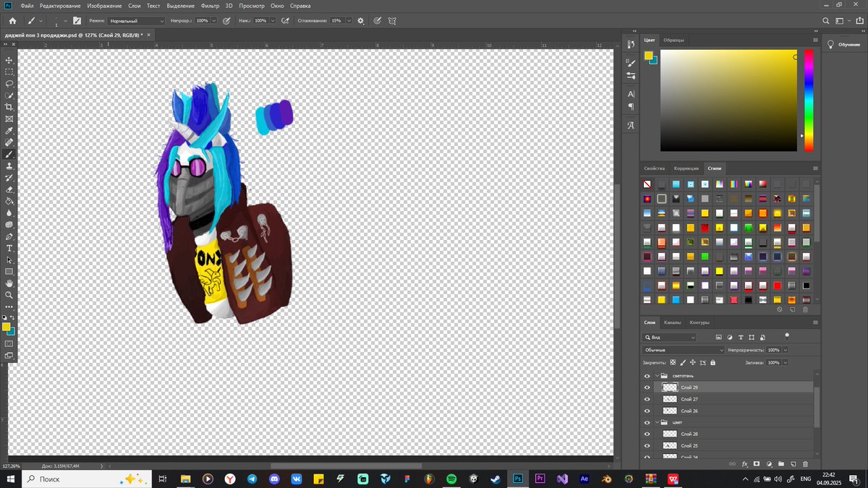This screenshot has width=868, height=488.
Task: Select the Eraser tool
Action: [9, 189]
